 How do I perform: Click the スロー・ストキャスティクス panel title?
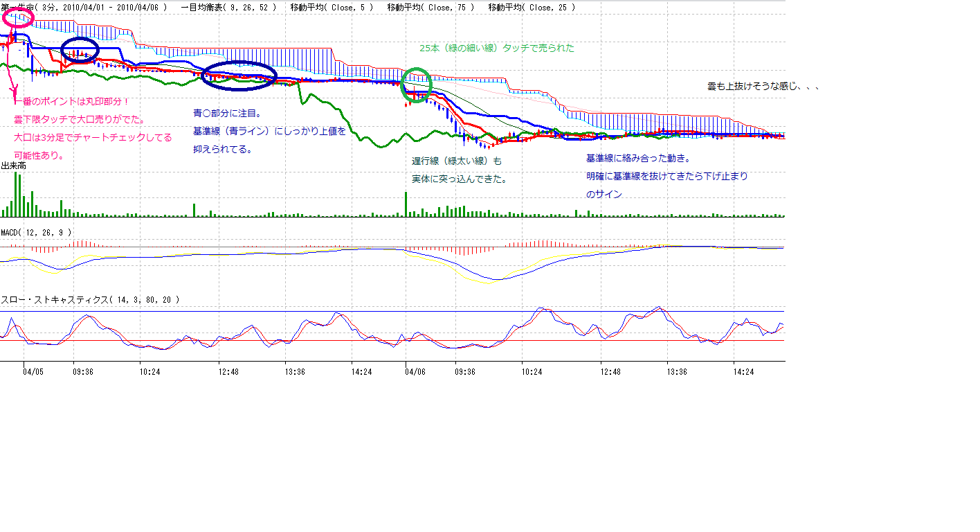coord(90,300)
